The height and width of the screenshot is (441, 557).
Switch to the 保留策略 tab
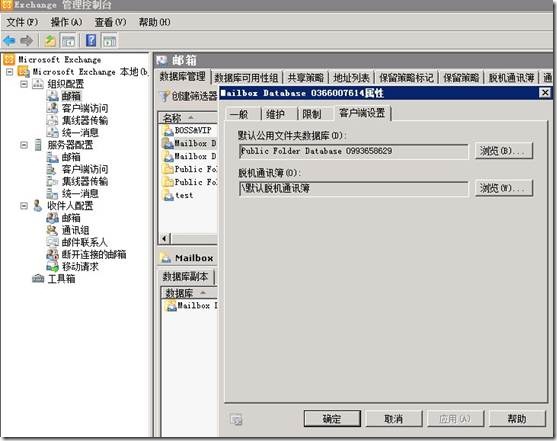point(461,77)
